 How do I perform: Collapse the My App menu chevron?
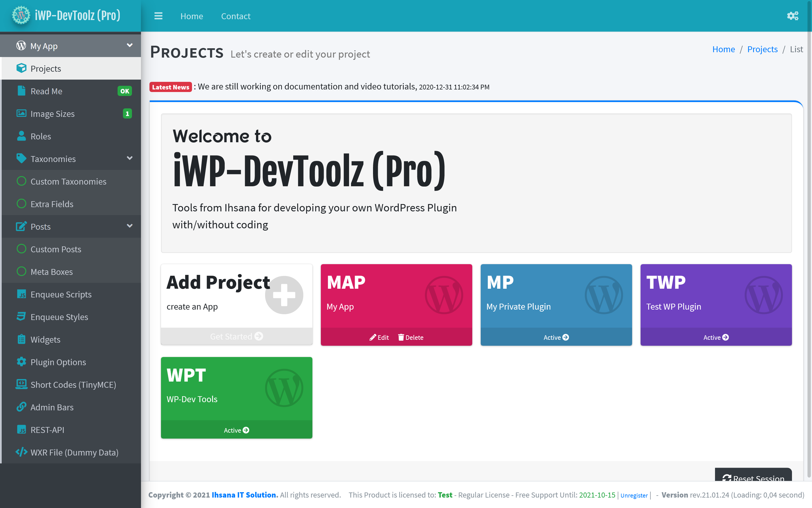pyautogui.click(x=129, y=45)
